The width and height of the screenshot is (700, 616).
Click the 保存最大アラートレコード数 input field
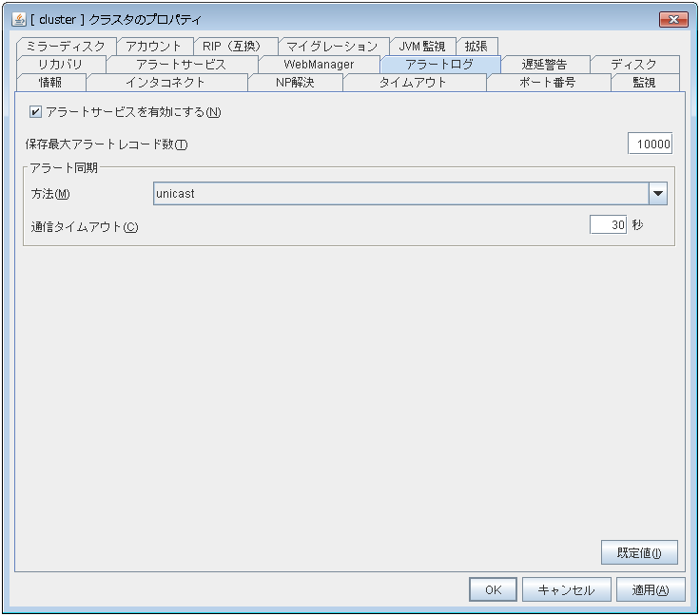(651, 144)
